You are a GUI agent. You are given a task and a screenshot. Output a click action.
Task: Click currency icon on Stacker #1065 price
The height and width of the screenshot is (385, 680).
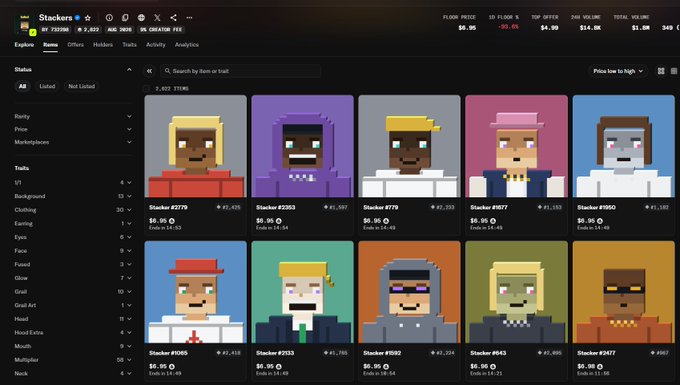point(172,366)
